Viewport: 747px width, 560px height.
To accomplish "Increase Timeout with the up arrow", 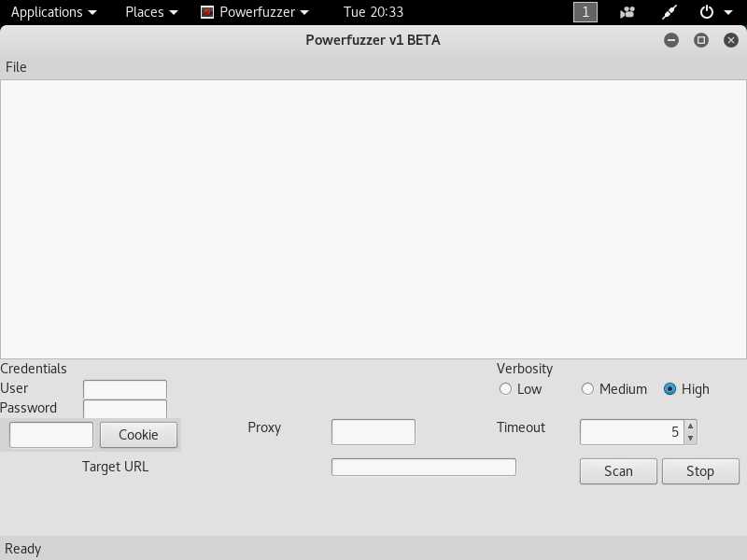I will [x=690, y=426].
